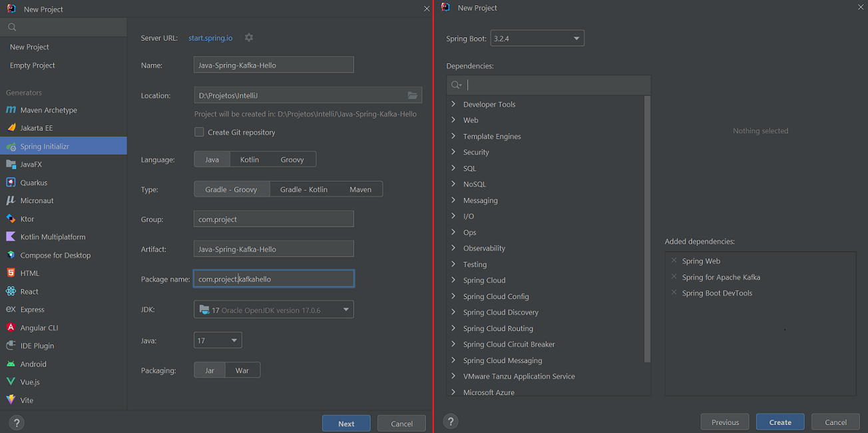This screenshot has height=433, width=868.
Task: Choose Maven project type
Action: [x=360, y=189]
